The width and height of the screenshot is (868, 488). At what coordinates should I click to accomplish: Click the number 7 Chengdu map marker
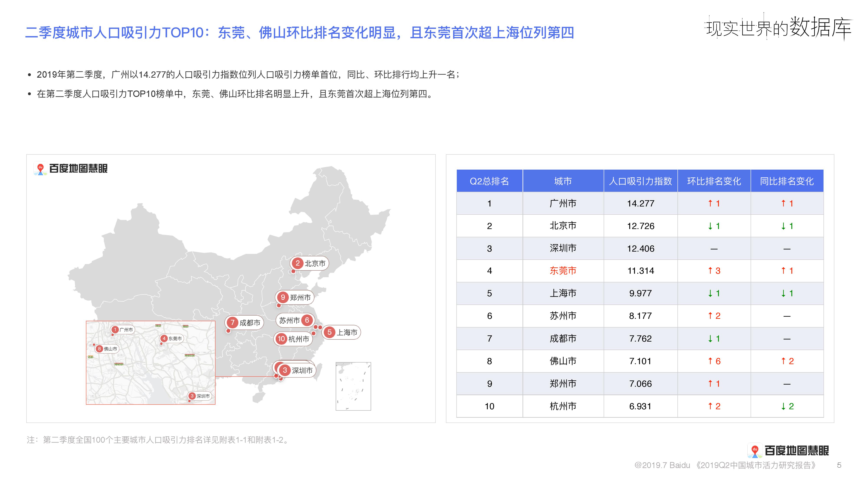pyautogui.click(x=244, y=323)
